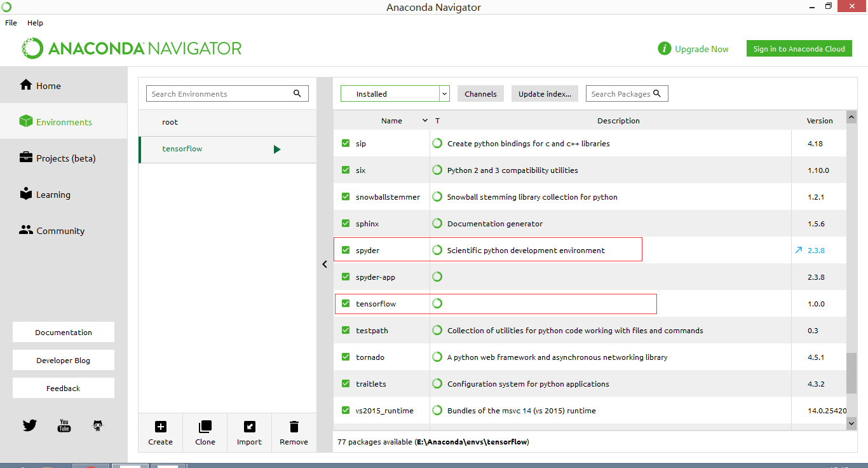Open the Twitter bird icon
Viewport: 868px width, 468px height.
tap(30, 425)
